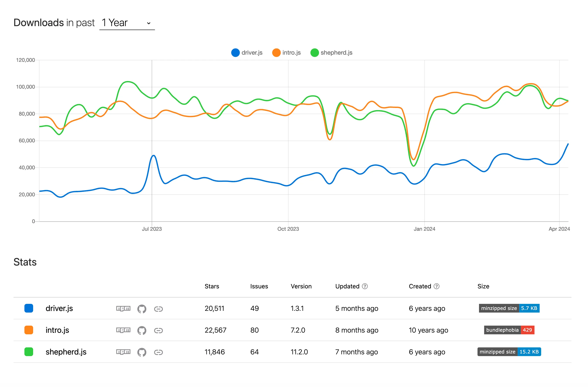Viewport: 588px width, 387px height.
Task: Open the GitHub icon in the intro.js row
Action: (142, 330)
